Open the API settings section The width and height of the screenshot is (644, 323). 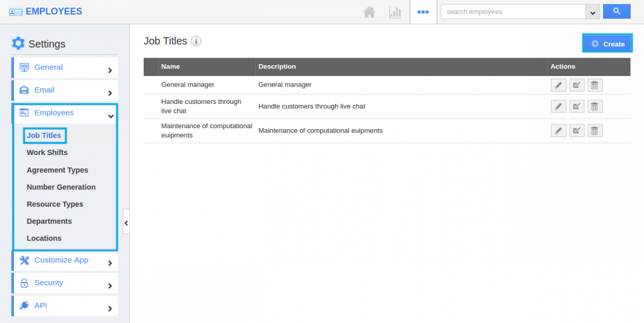[65, 306]
